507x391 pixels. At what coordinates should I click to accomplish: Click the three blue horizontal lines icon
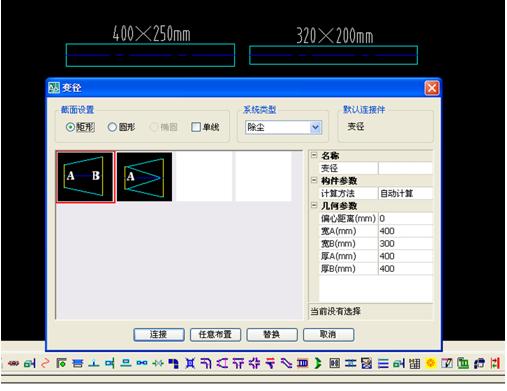click(383, 363)
